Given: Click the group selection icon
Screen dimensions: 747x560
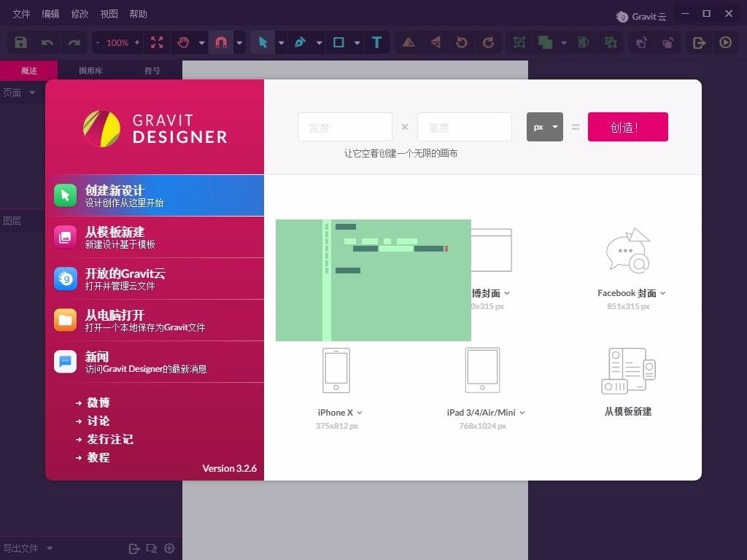Looking at the screenshot, I should click(x=519, y=42).
